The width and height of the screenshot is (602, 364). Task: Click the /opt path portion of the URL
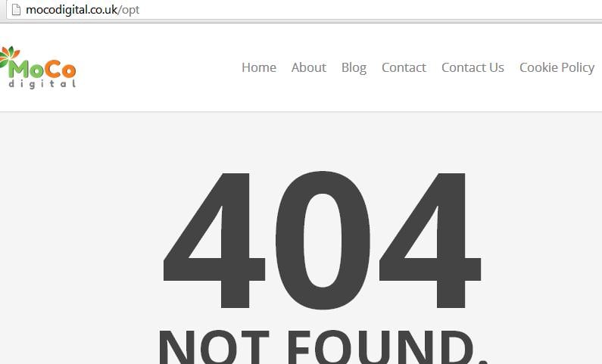tap(129, 11)
